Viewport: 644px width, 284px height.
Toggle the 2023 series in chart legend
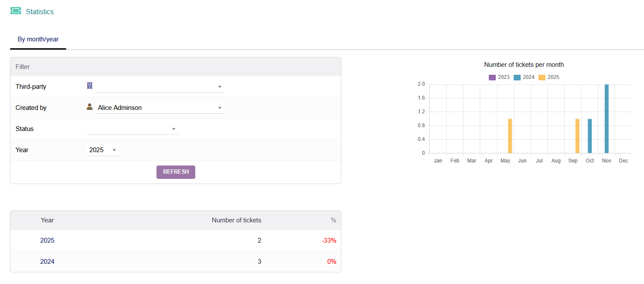point(499,77)
